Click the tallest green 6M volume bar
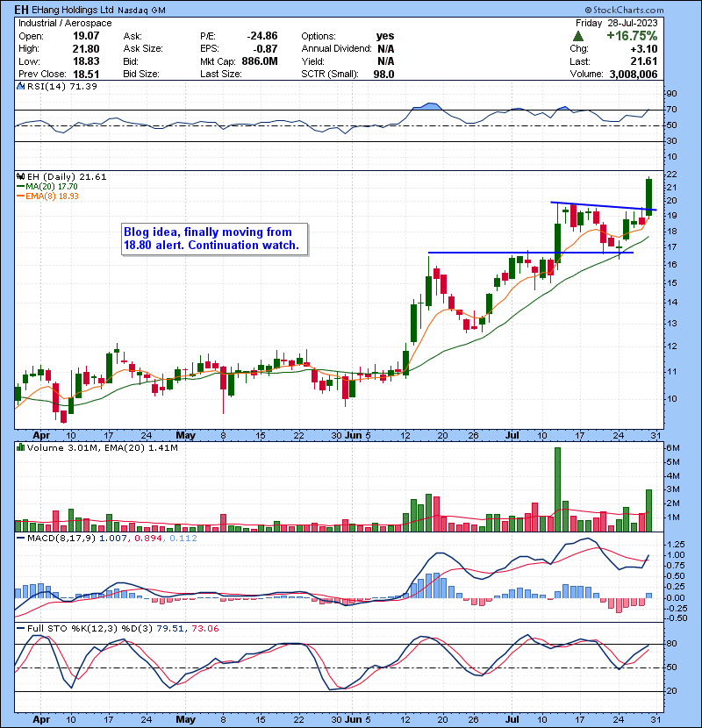Screen dimensions: 702x728 pyautogui.click(x=557, y=489)
